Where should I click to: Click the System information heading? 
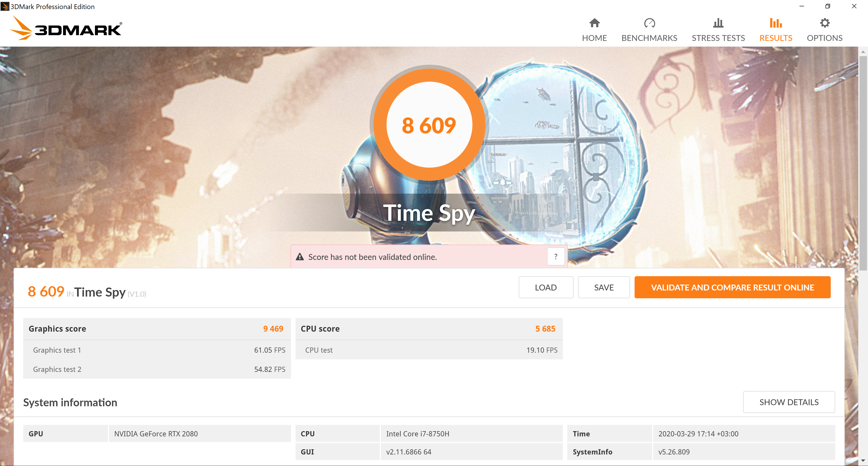[70, 402]
